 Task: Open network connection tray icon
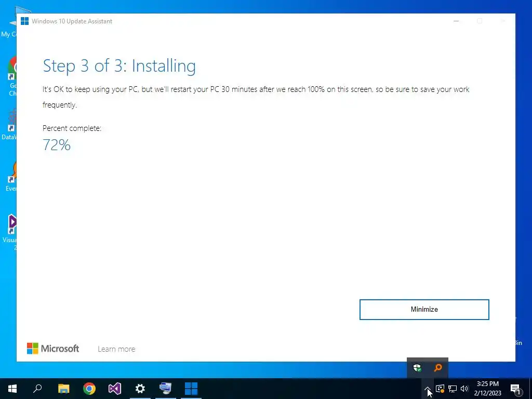(453, 389)
